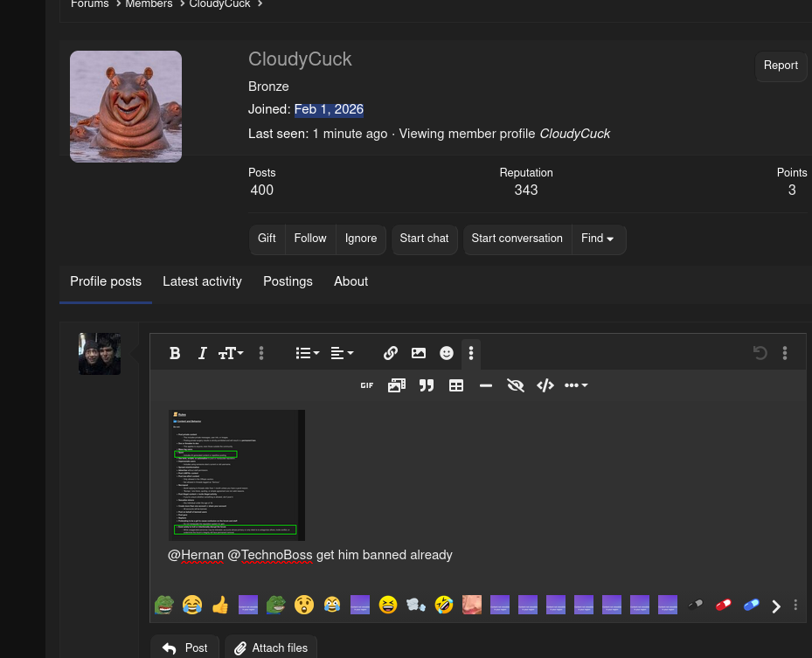The width and height of the screenshot is (812, 658).
Task: Toggle the smilies emoji panel
Action: click(x=447, y=353)
